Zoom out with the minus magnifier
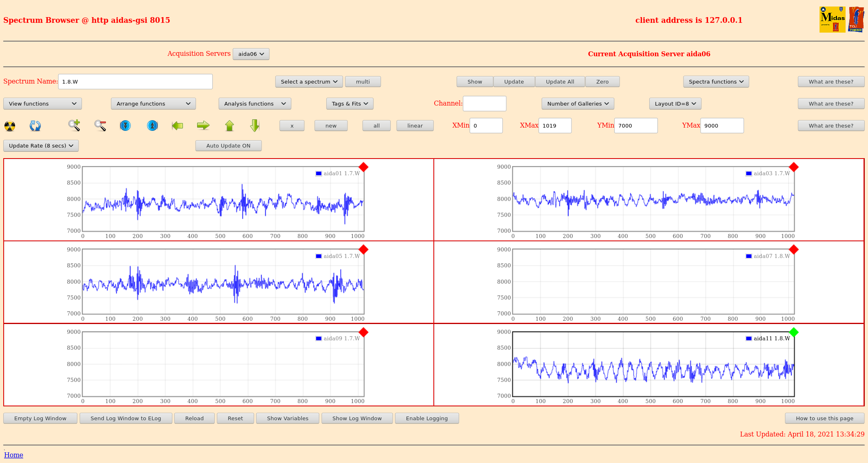This screenshot has width=868, height=463. (x=100, y=126)
